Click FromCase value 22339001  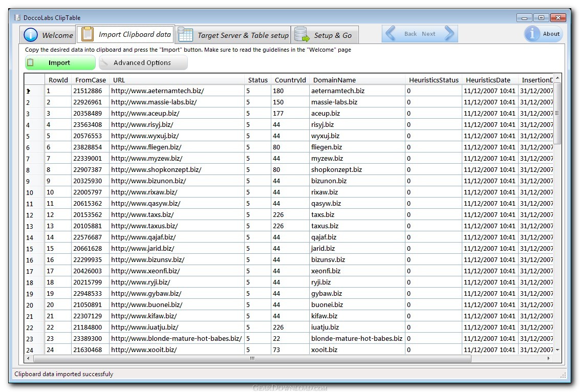click(90, 158)
